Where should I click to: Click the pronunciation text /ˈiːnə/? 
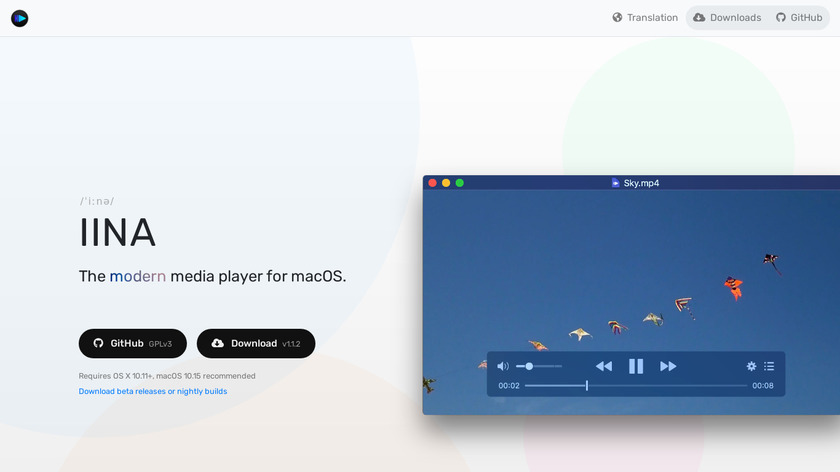tap(97, 201)
